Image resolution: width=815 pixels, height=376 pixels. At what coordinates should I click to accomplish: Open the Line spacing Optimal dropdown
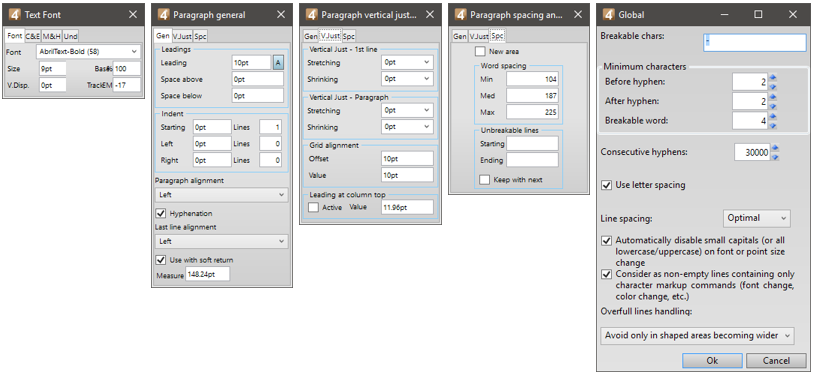click(757, 218)
